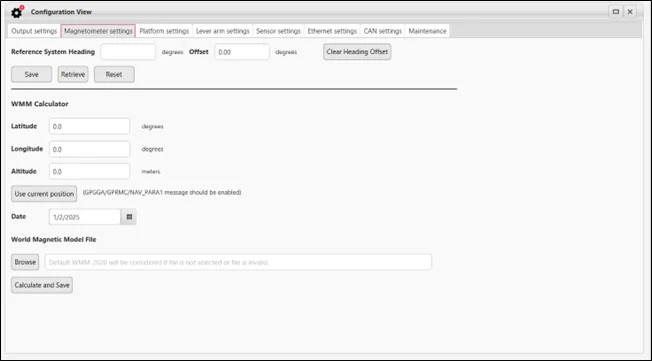Screen dimensions: 652x361
Task: Click the Date text field
Action: point(85,217)
